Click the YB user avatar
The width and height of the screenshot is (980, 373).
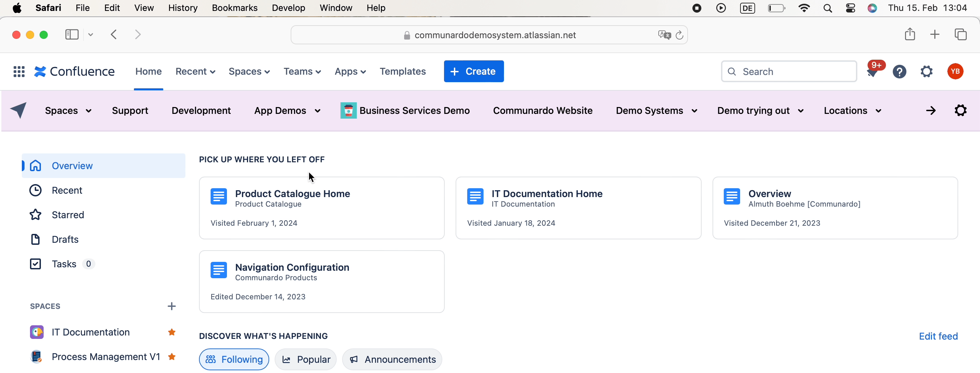click(x=955, y=72)
